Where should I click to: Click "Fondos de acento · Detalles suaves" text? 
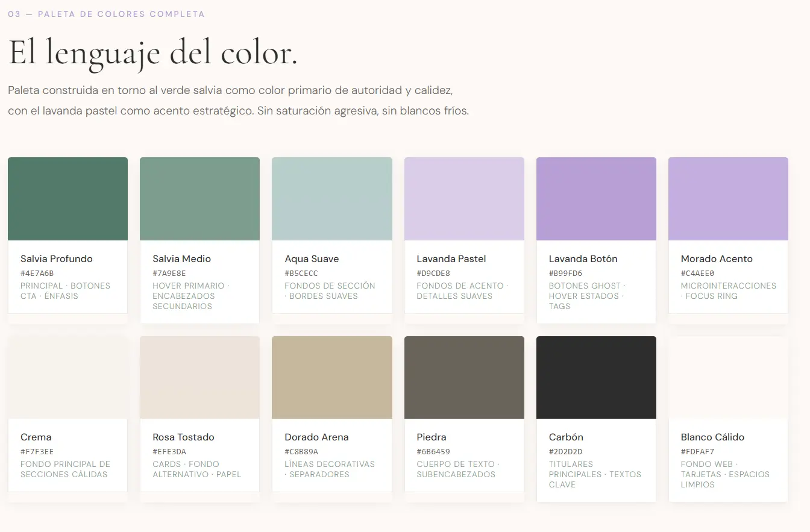(x=463, y=291)
